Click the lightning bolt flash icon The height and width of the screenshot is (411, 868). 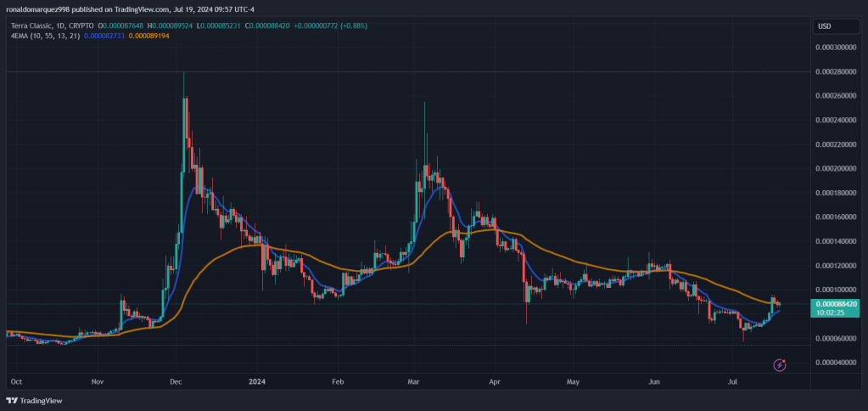[x=780, y=365]
